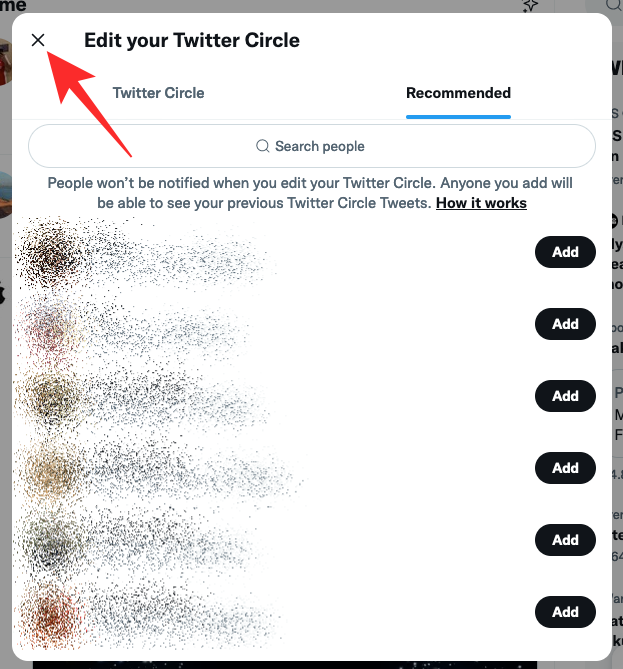623x669 pixels.
Task: Switch to the Twitter Circle tab
Action: click(158, 93)
